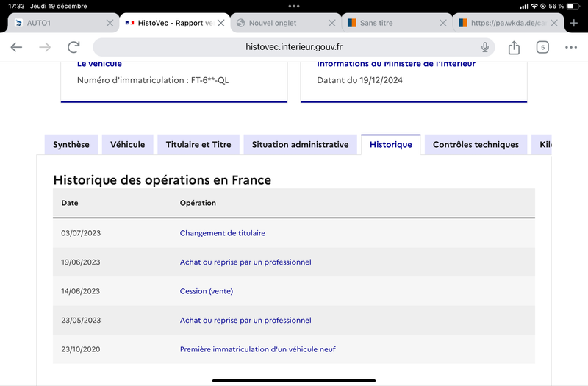Viewport: 588px width, 386px height.
Task: Open the Véhicule tab
Action: click(x=127, y=144)
